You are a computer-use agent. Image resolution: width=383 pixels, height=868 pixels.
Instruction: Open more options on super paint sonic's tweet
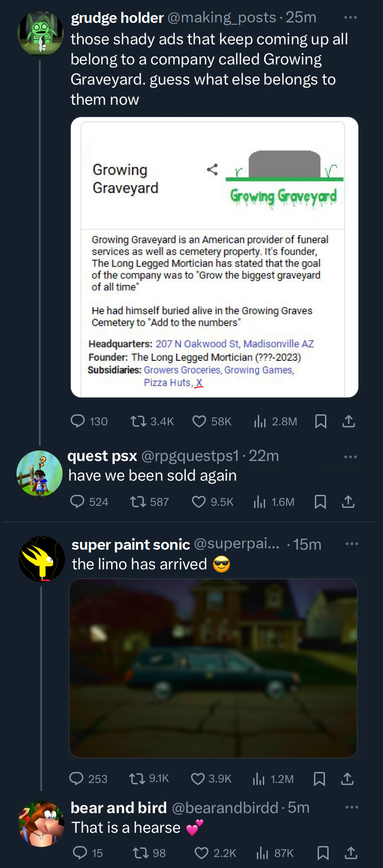tap(351, 544)
